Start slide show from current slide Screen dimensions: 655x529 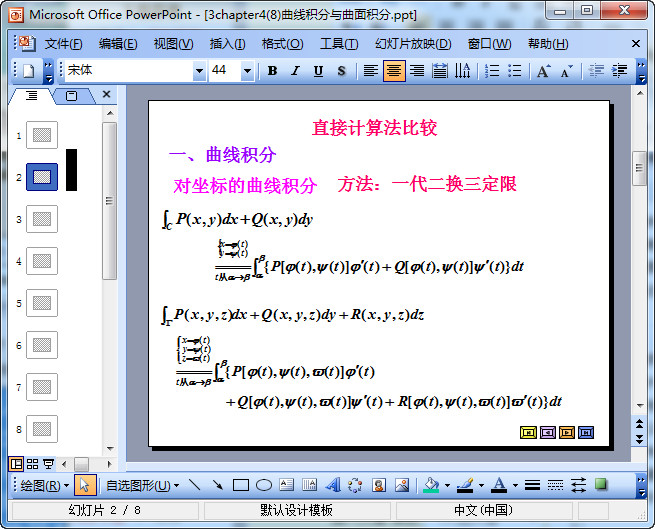coord(48,464)
